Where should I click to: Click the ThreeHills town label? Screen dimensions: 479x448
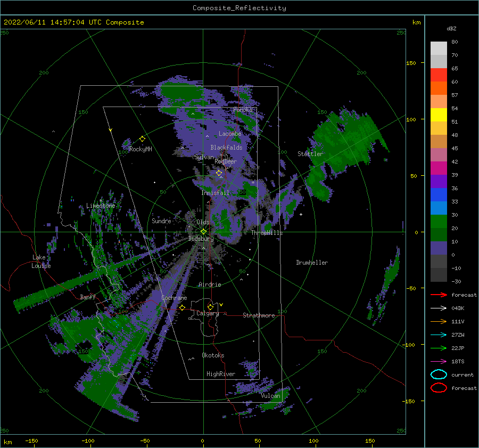[x=267, y=233]
